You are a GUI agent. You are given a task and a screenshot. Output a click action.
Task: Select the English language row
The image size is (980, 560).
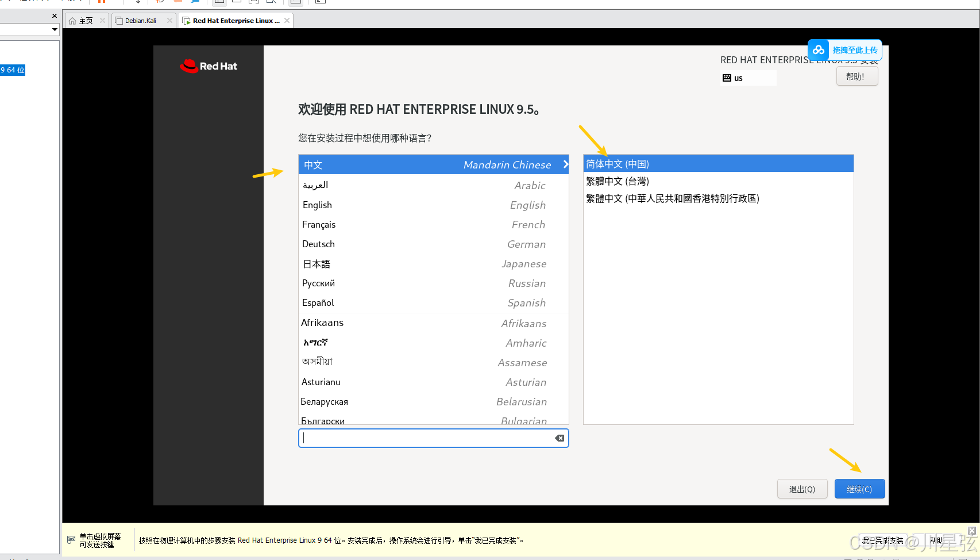pos(434,205)
